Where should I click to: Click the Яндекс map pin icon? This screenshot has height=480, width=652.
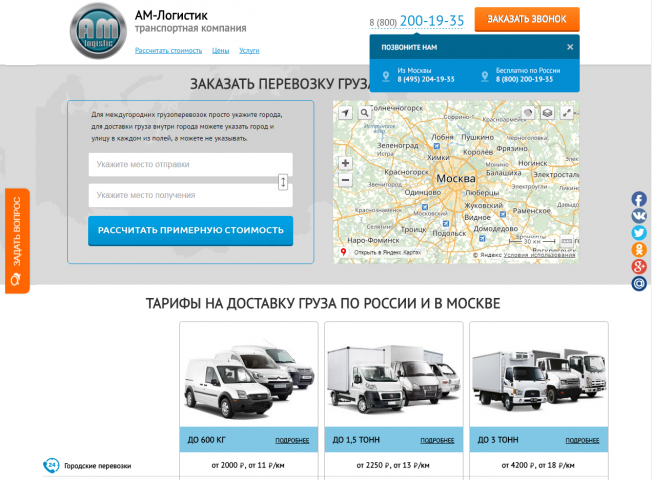pyautogui.click(x=343, y=252)
